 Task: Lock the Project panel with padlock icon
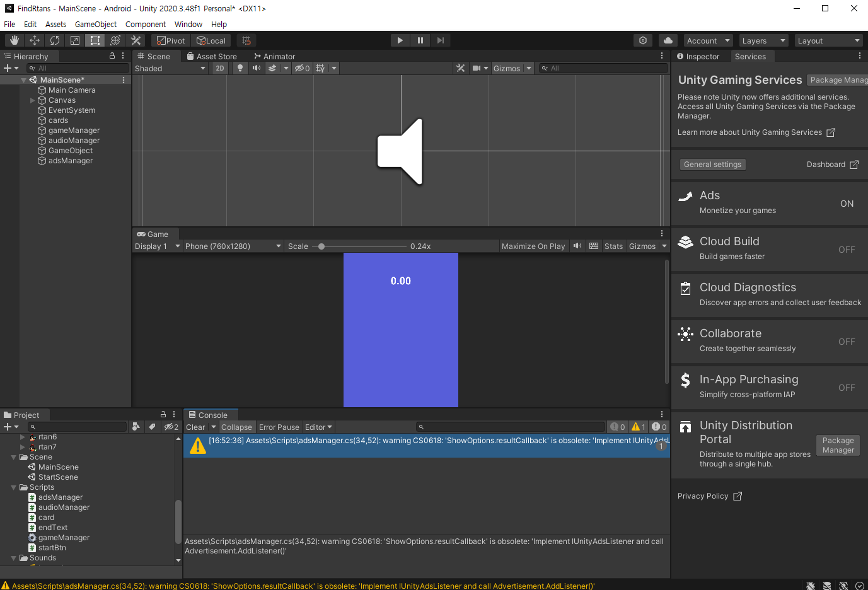(x=163, y=415)
